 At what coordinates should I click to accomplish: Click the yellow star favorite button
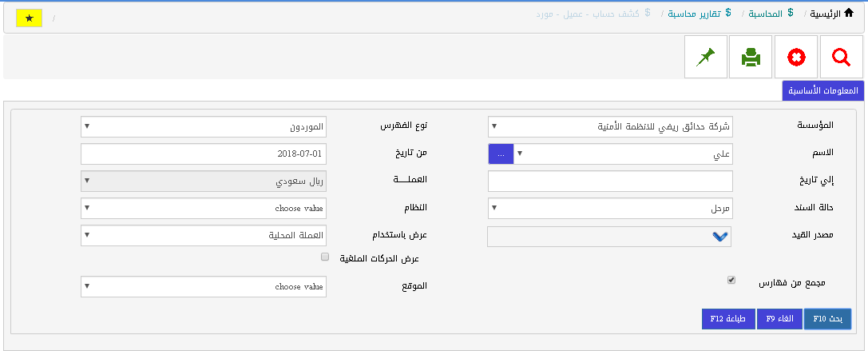click(x=30, y=18)
